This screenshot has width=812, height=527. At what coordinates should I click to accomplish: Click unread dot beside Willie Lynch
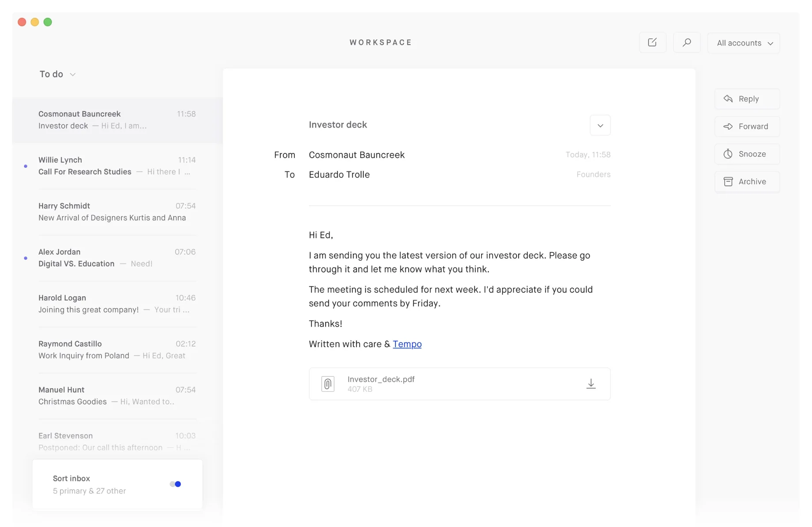[x=26, y=166]
